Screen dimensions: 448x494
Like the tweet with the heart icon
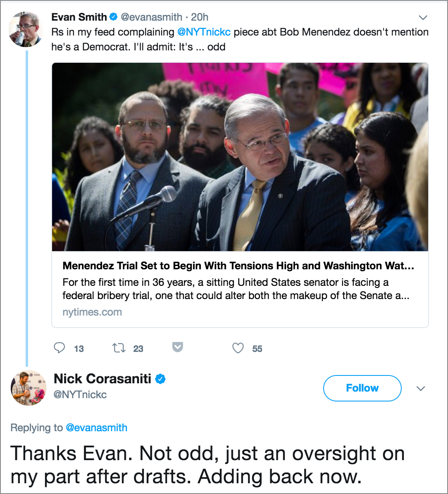pos(238,348)
